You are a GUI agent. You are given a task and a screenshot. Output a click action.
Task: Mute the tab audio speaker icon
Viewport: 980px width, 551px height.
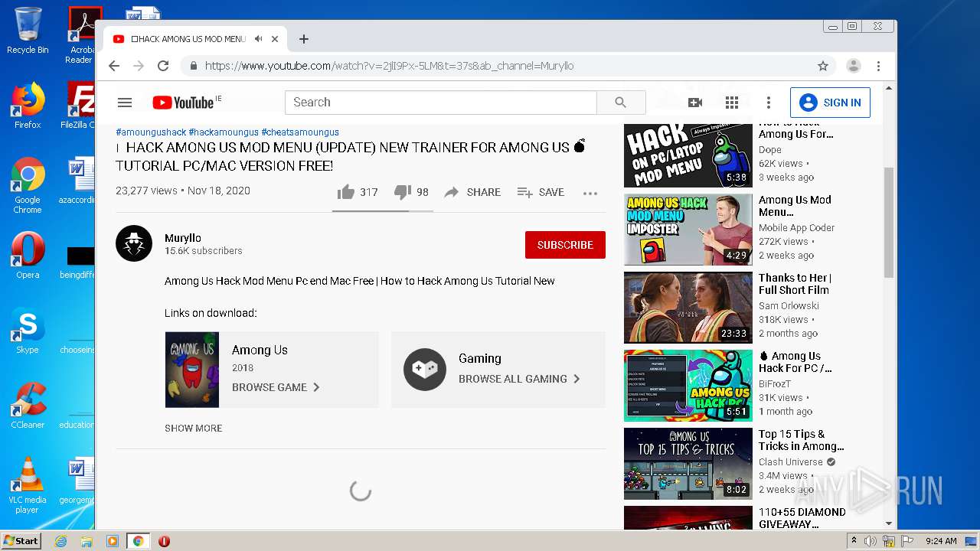[259, 39]
